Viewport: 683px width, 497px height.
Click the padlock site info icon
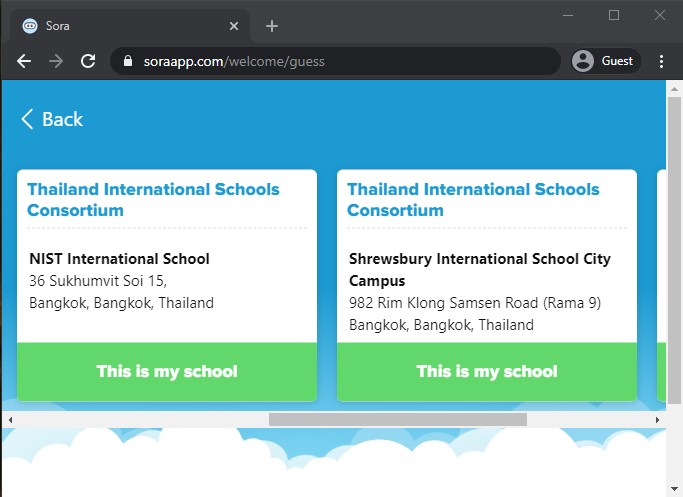128,61
